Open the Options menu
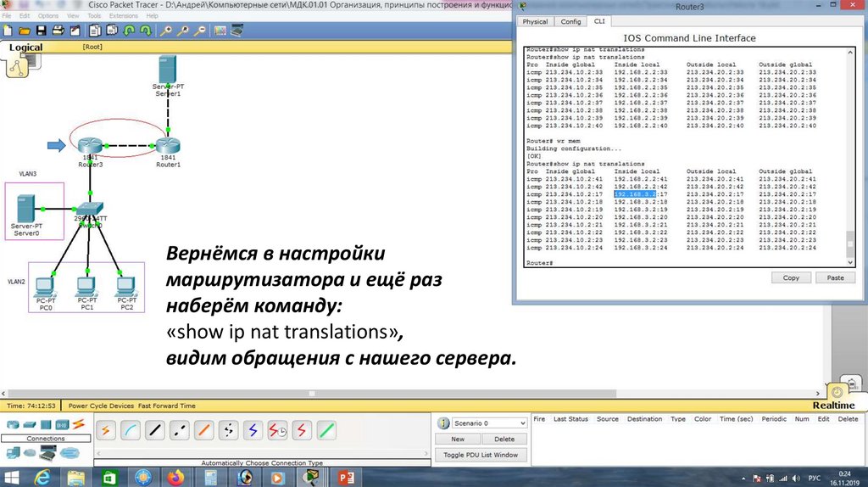Image resolution: width=868 pixels, height=487 pixels. [48, 16]
